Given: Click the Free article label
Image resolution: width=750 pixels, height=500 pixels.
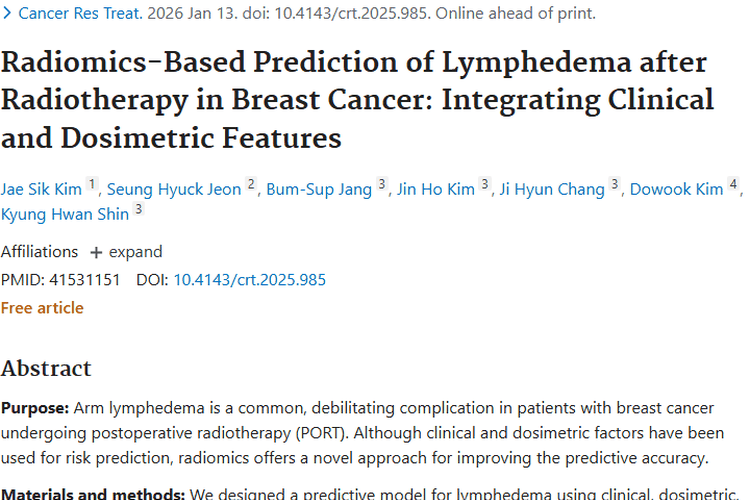Looking at the screenshot, I should pos(42,307).
